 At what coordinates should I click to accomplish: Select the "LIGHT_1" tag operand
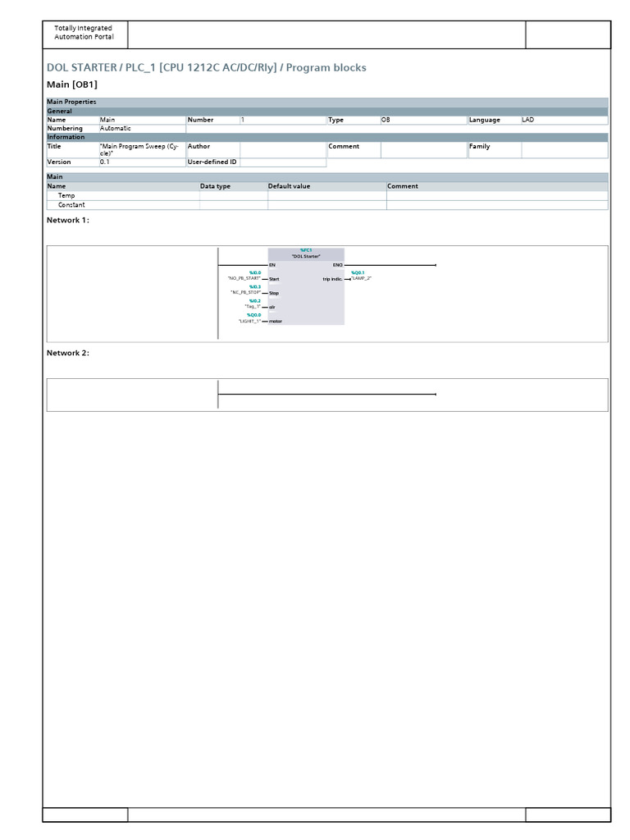coord(249,321)
